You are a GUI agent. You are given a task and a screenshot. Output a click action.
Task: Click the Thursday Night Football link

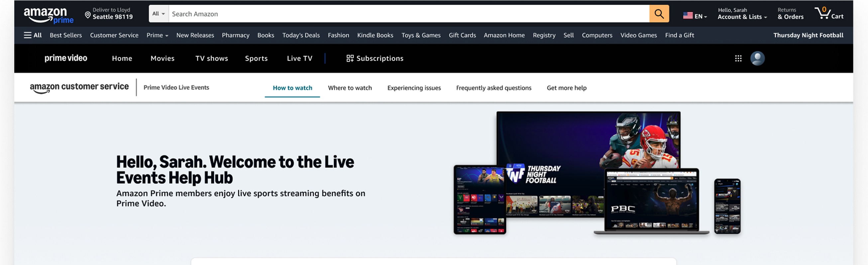pyautogui.click(x=808, y=35)
